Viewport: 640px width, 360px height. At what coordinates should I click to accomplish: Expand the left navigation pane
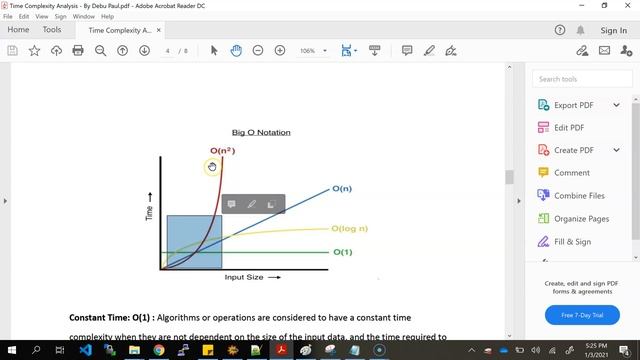pyautogui.click(x=5, y=201)
